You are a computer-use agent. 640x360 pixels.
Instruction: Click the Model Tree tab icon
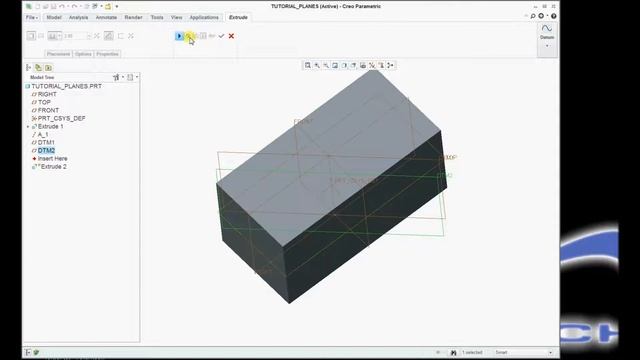click(29, 67)
